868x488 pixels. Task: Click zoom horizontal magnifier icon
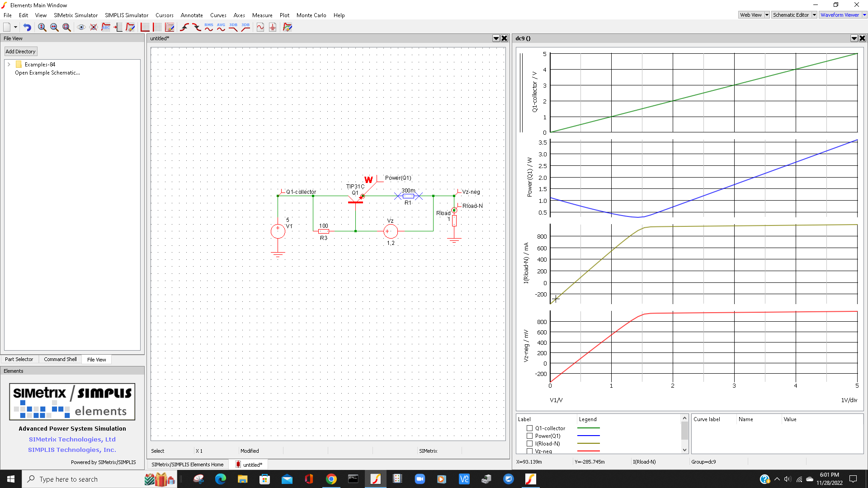pyautogui.click(x=54, y=27)
